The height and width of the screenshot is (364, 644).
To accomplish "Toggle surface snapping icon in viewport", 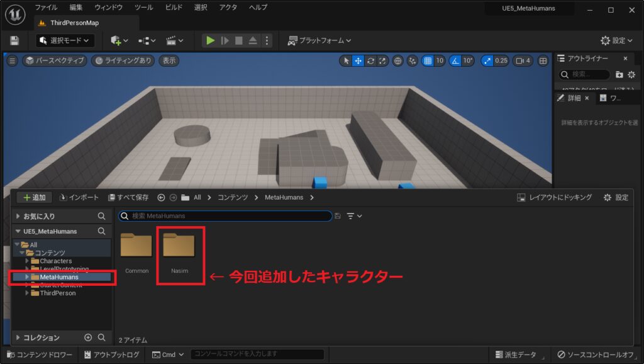I will 412,61.
